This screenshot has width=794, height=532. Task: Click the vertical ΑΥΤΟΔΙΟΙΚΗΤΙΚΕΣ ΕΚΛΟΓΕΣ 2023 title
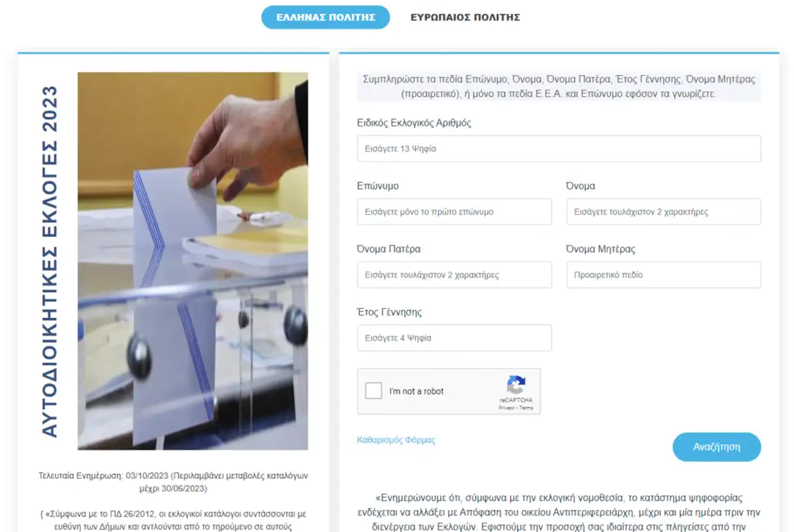click(x=49, y=261)
